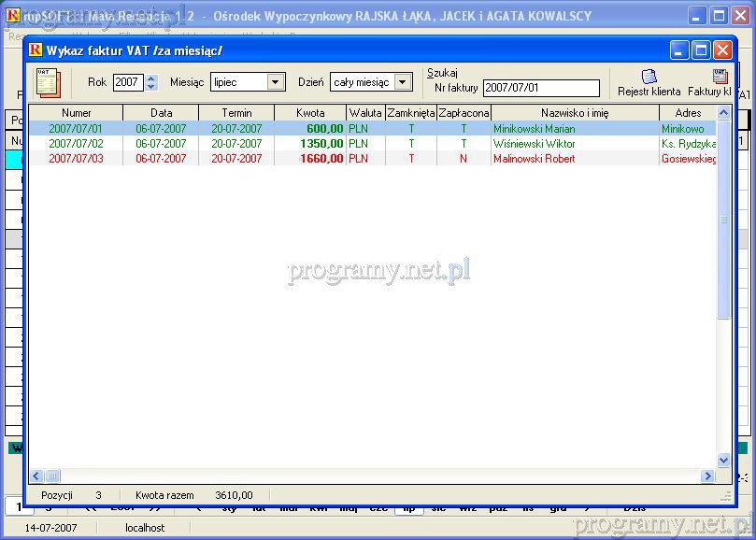Decrease the Rok year value
This screenshot has height=540, width=756.
click(151, 87)
